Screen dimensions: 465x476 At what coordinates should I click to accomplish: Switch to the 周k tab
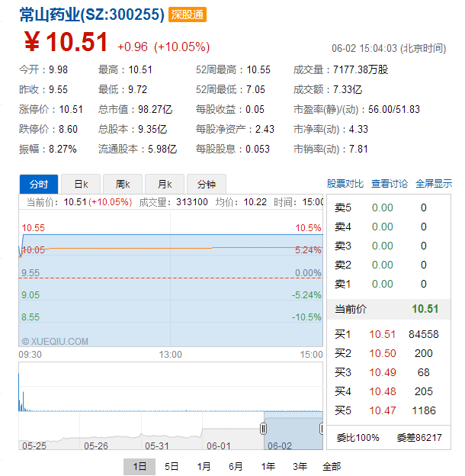coord(123,185)
